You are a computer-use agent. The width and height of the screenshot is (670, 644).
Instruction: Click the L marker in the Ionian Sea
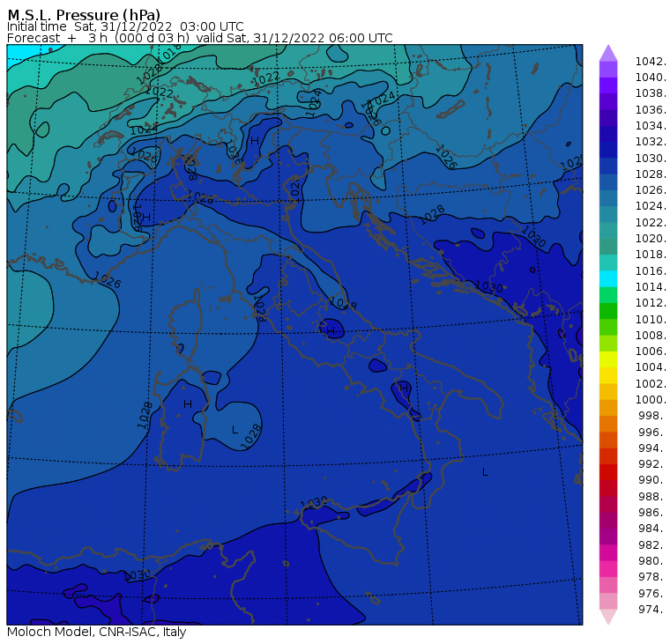[485, 472]
